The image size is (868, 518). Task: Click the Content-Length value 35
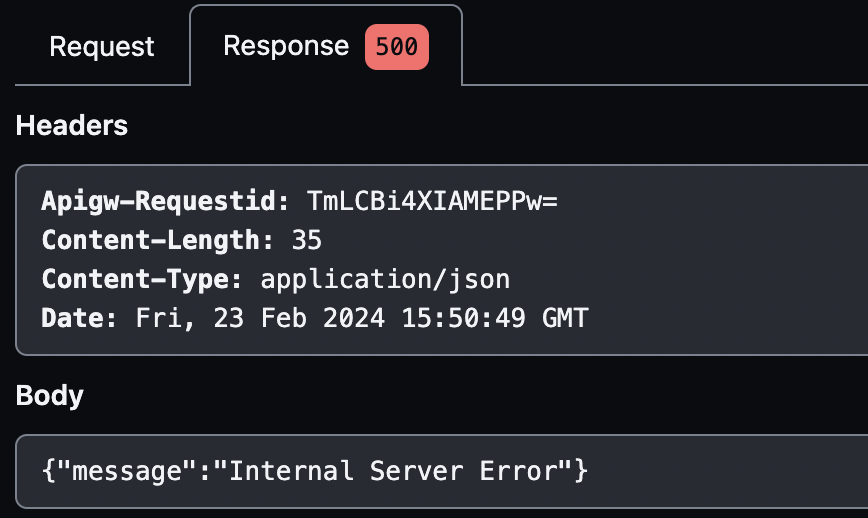click(x=307, y=240)
